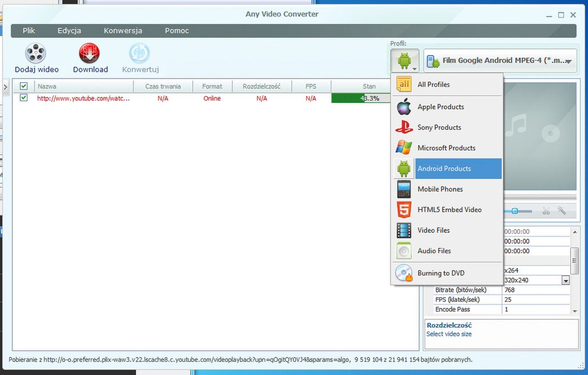Choose Burning to DVD option
The height and width of the screenshot is (375, 588).
click(x=446, y=273)
